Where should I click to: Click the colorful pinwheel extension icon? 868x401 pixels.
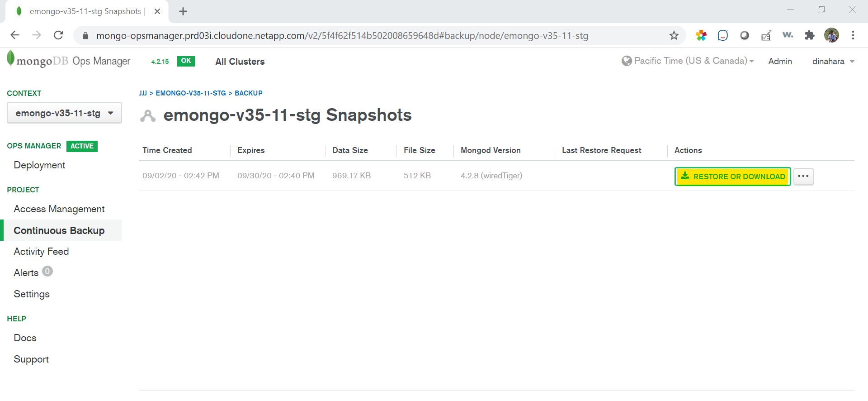click(701, 35)
